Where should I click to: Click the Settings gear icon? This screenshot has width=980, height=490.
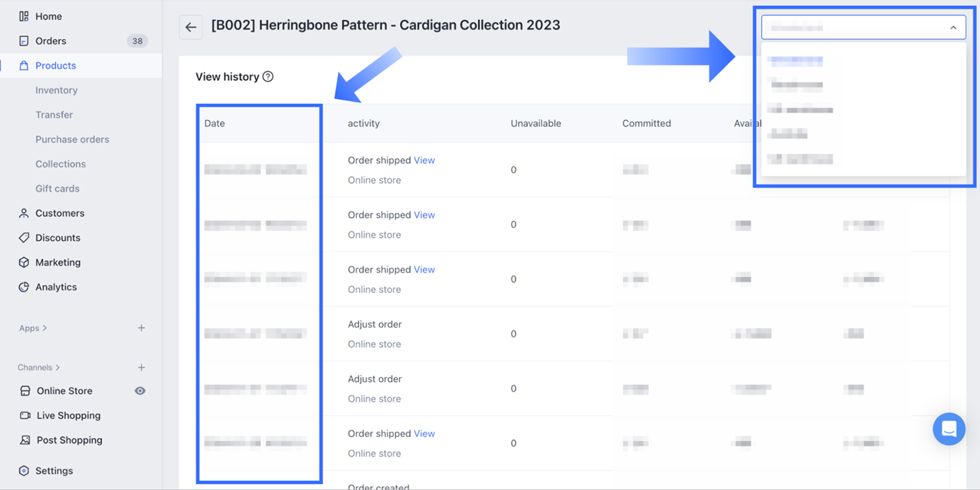point(24,470)
